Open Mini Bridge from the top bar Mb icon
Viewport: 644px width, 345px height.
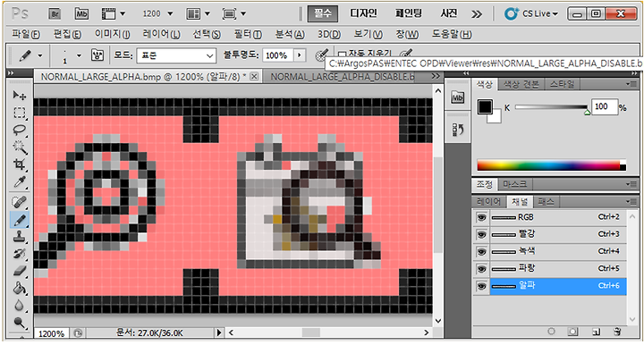(x=81, y=14)
